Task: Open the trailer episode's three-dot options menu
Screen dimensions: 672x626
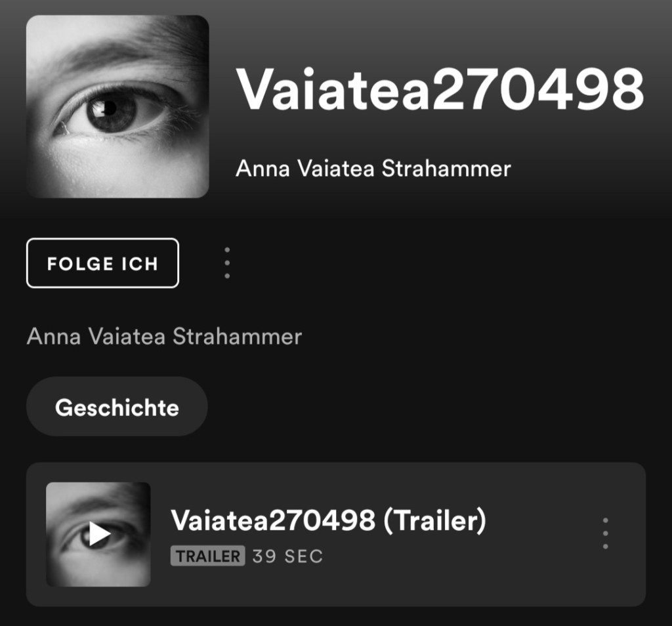Action: tap(605, 533)
